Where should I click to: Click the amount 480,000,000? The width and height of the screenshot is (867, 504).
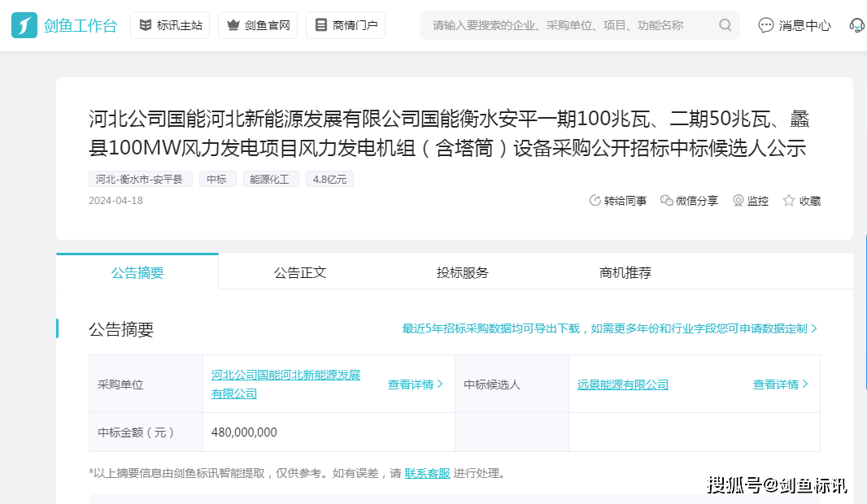coord(244,432)
